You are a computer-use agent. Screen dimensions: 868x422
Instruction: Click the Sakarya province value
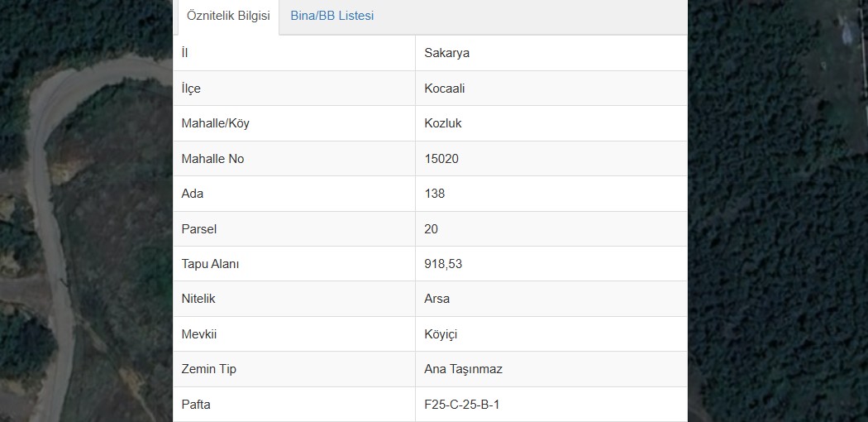[x=446, y=53]
